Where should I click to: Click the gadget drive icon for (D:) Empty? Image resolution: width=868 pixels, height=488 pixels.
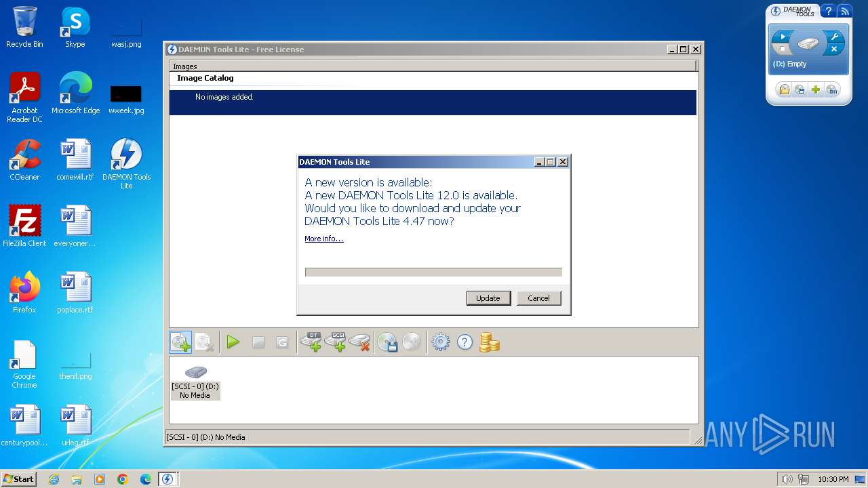coord(808,43)
